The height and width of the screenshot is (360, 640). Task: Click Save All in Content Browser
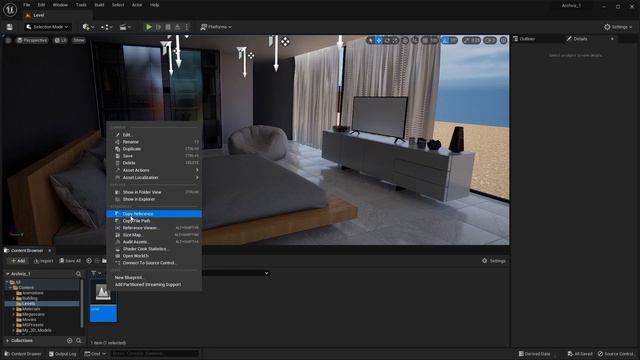[70, 261]
